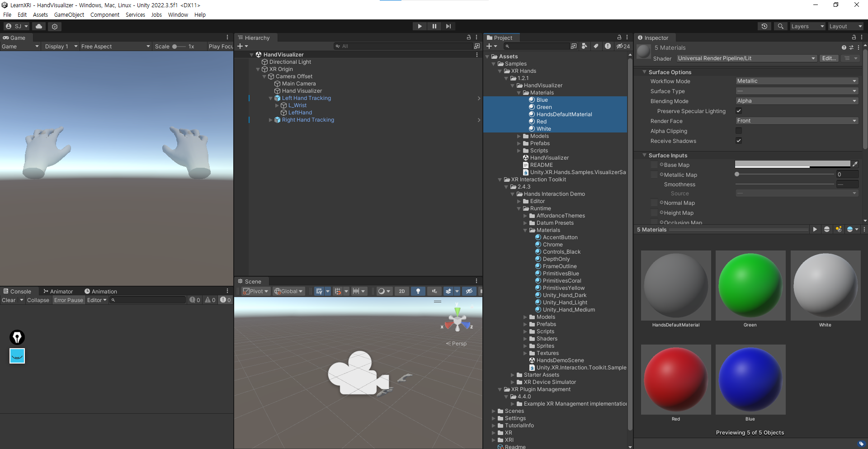868x449 pixels.
Task: Open Unity Cloud services icon
Action: (39, 26)
